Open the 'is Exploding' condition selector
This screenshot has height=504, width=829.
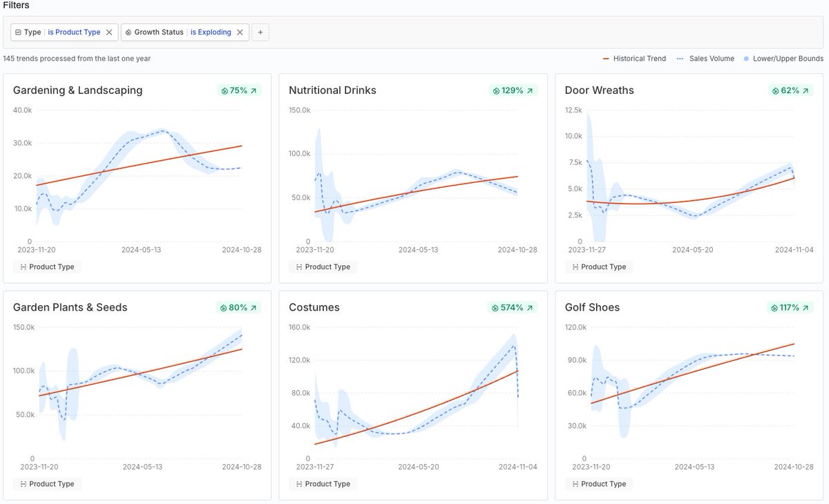point(211,32)
